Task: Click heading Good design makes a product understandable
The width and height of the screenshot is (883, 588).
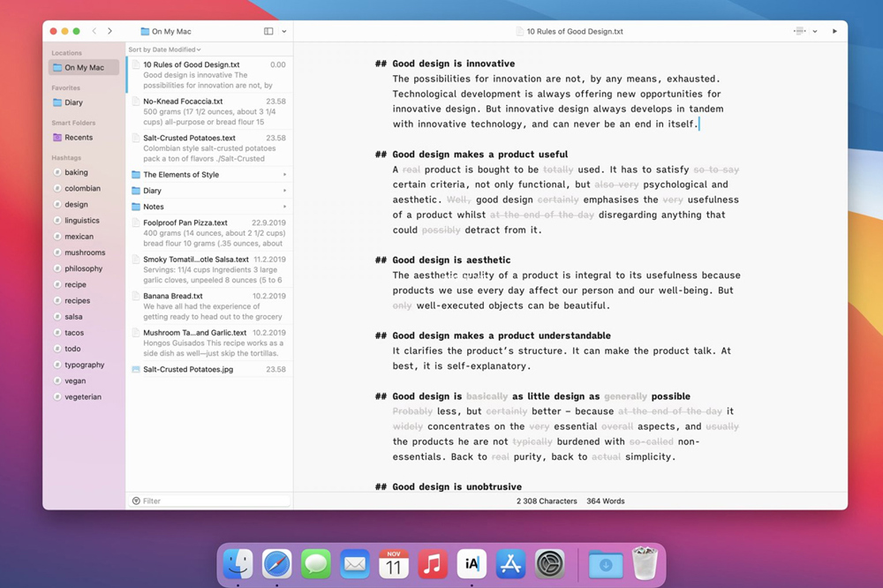Action: point(502,335)
